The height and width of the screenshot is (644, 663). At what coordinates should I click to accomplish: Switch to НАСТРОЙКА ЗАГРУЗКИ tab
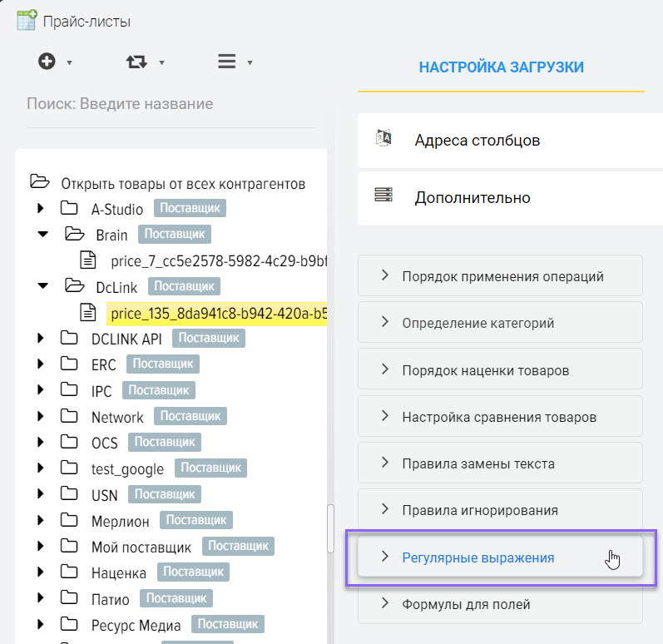(x=501, y=67)
